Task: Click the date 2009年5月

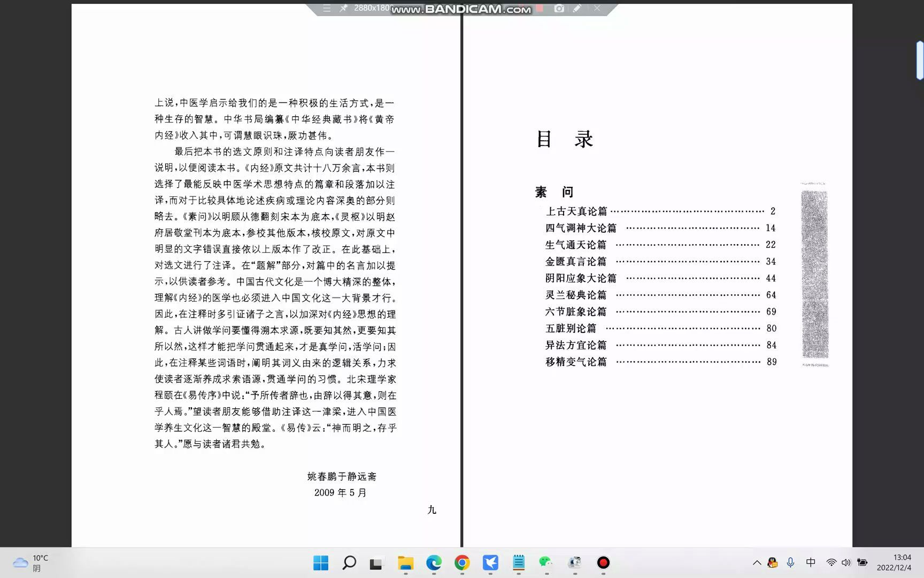Action: 341,492
